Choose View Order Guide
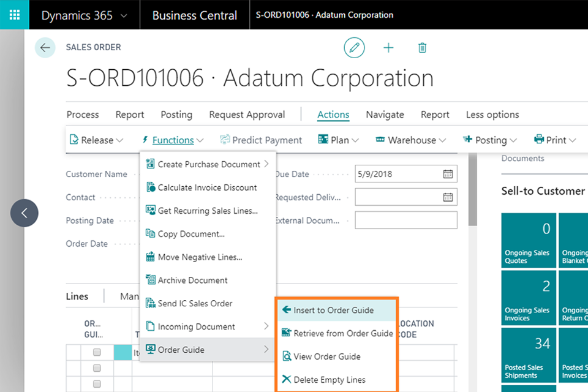Viewport: 588px width, 392px height. click(x=337, y=356)
